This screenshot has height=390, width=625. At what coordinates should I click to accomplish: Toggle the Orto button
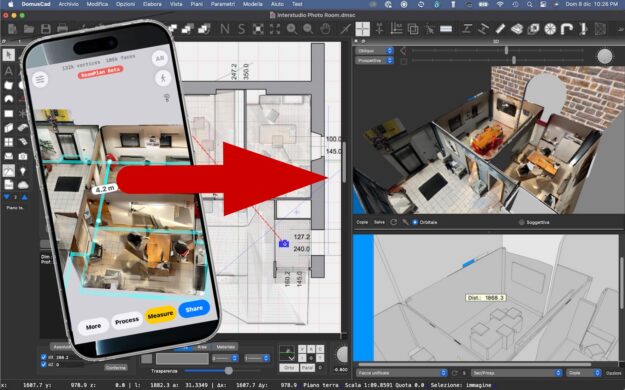pos(289,368)
